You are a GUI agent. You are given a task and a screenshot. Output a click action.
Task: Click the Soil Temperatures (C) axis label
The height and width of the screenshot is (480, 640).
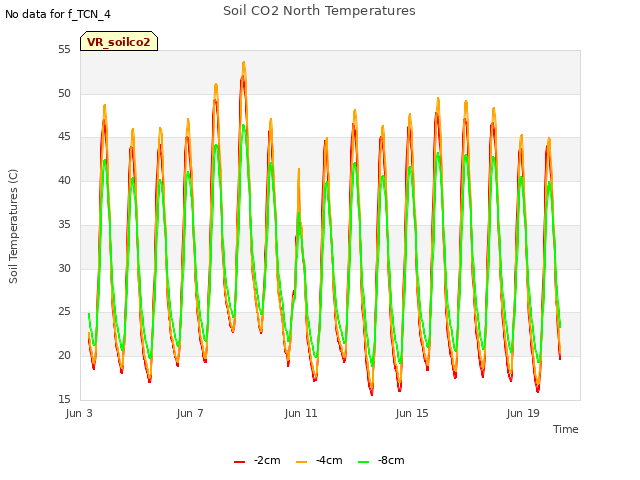click(13, 226)
